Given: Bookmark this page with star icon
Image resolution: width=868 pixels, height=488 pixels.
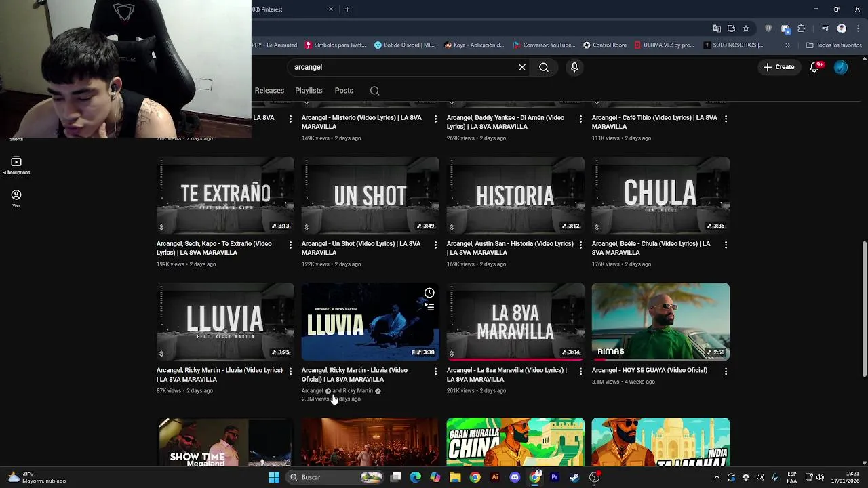Looking at the screenshot, I should pyautogui.click(x=746, y=28).
